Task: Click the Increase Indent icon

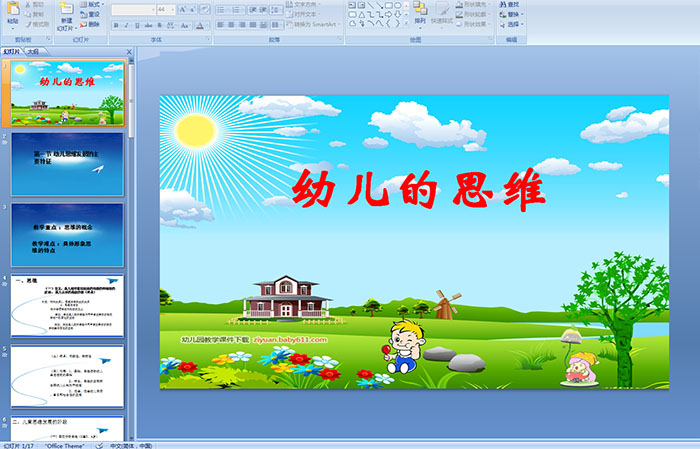Action: click(x=264, y=10)
